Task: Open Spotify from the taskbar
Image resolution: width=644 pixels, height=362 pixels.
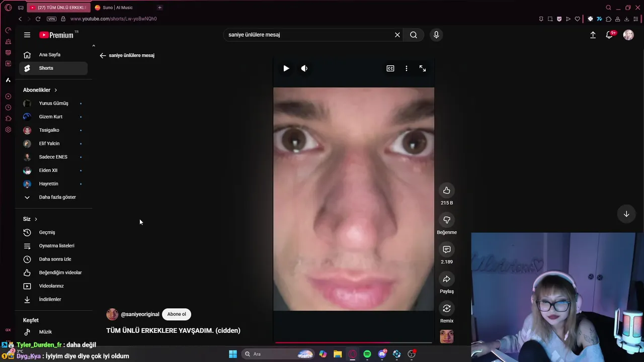Action: click(367, 354)
